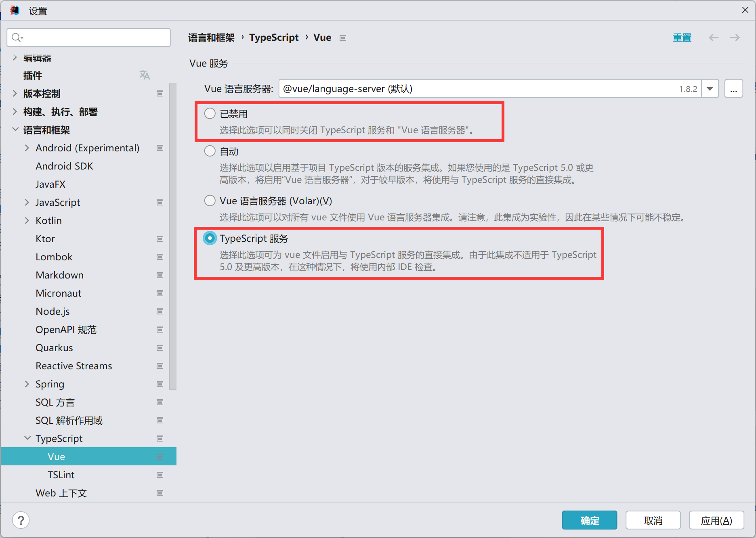Go back with the left arrow icon
Viewport: 756px width, 538px height.
click(714, 38)
